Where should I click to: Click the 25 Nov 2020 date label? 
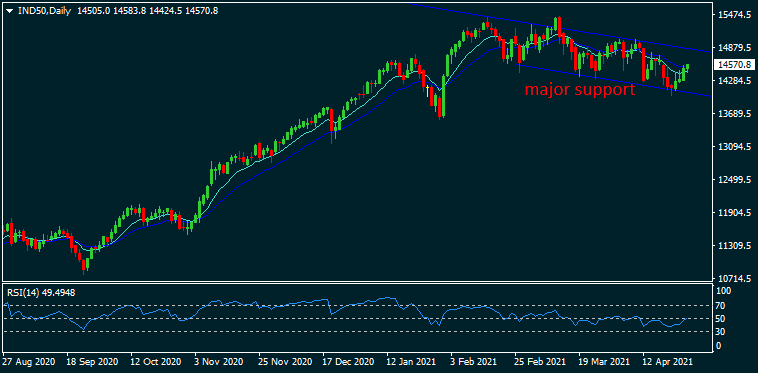[284, 361]
